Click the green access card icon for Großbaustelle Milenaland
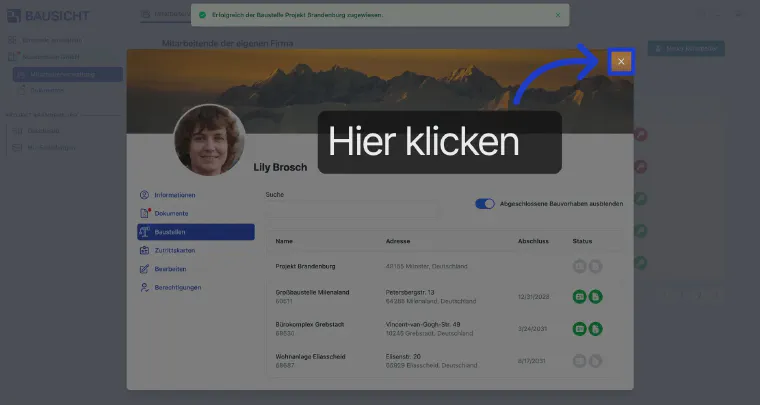 pyautogui.click(x=579, y=296)
